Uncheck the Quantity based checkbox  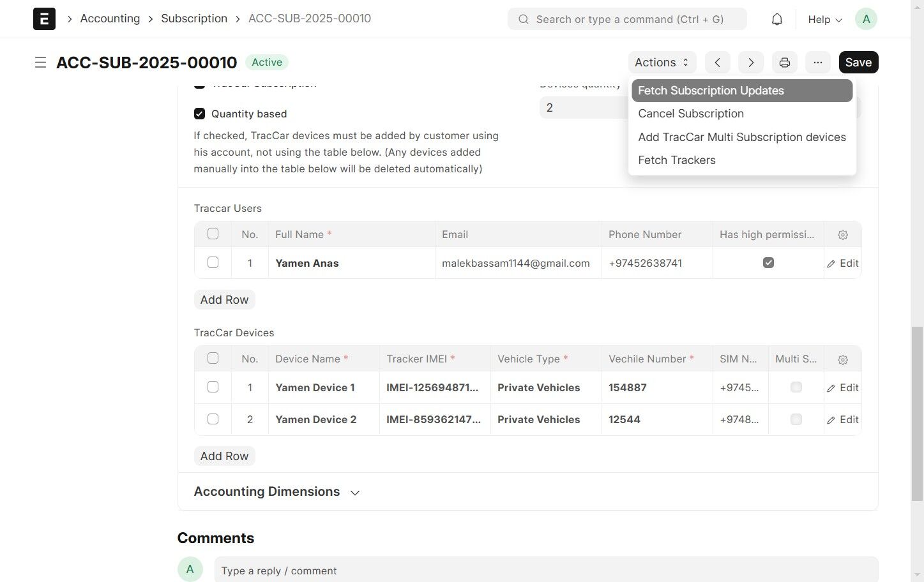[199, 114]
